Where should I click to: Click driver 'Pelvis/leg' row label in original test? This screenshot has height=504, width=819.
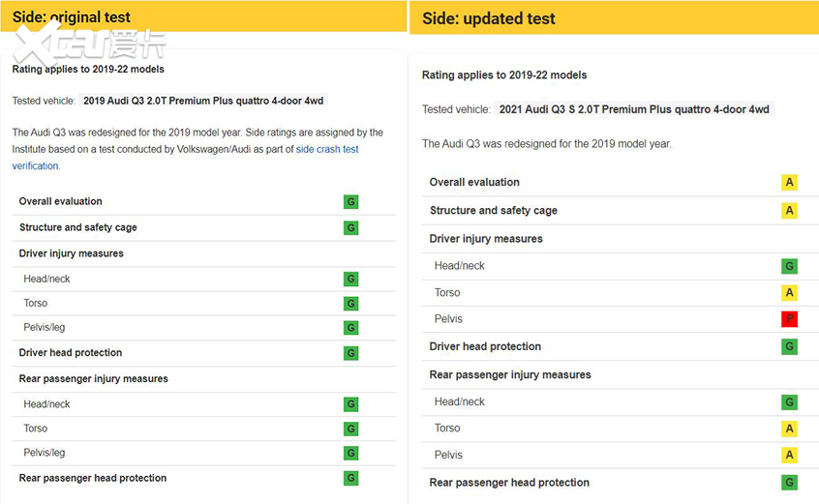(45, 328)
